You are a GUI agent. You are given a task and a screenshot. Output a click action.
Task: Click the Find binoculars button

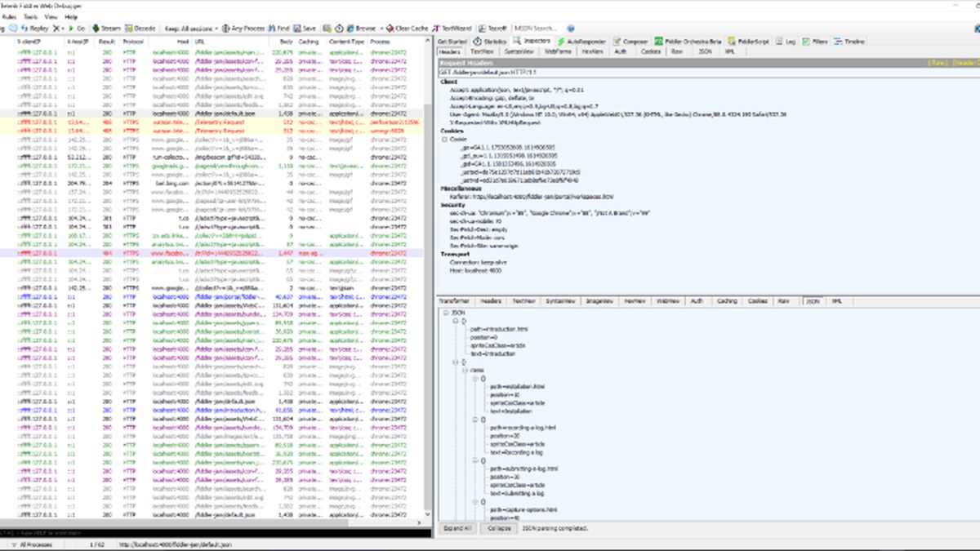[x=278, y=28]
